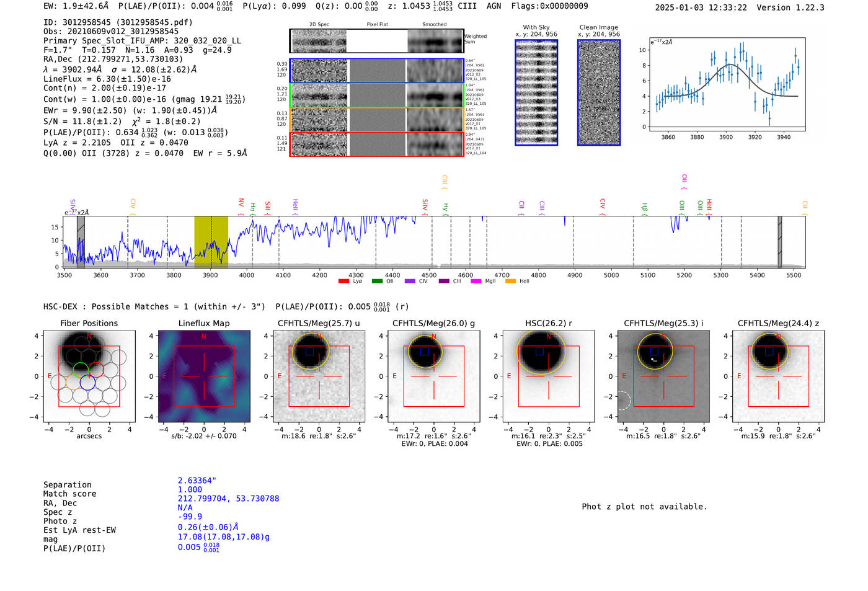Select the blue-framed 2D spectrum row

(376, 71)
